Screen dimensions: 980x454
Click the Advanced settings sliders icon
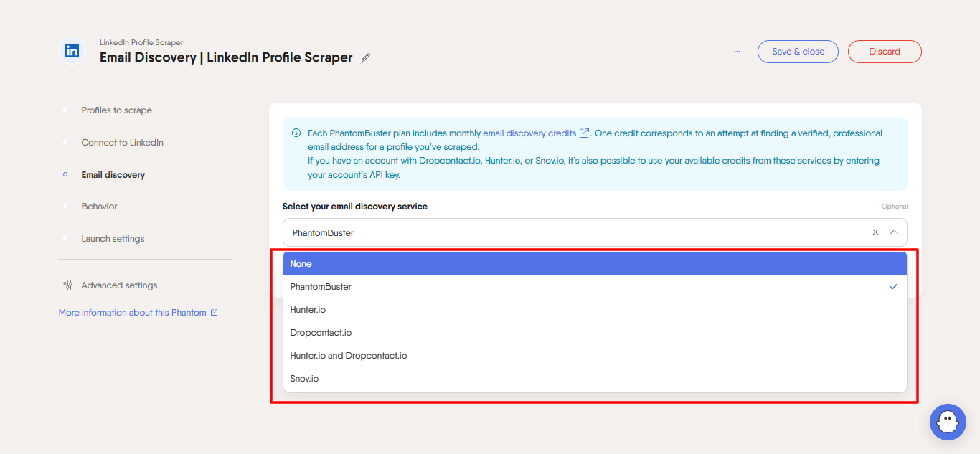(x=67, y=285)
